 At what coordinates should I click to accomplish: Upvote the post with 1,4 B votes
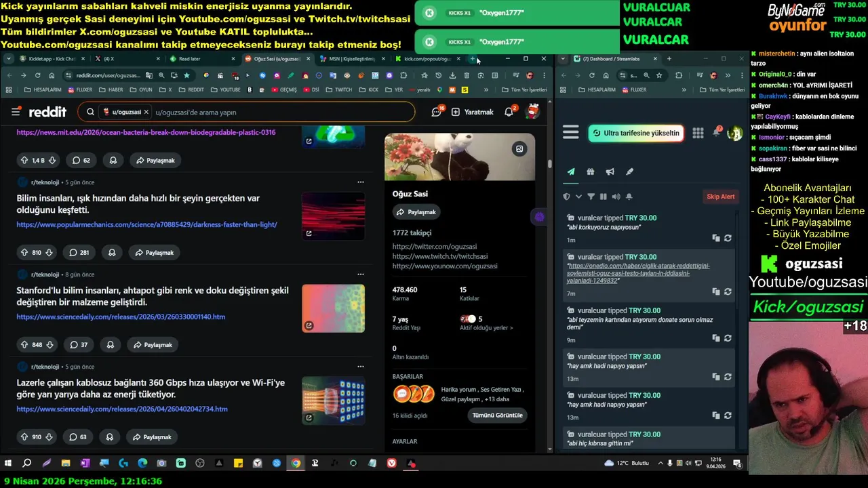pos(24,161)
